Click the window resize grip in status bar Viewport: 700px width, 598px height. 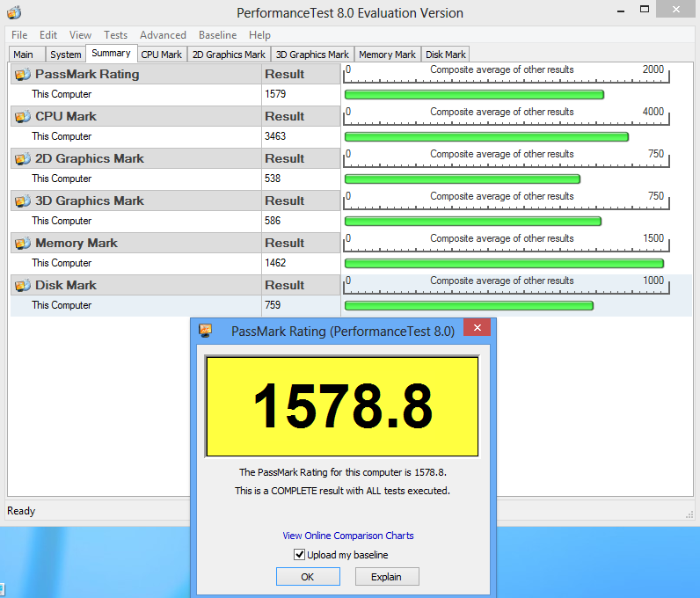coord(689,514)
